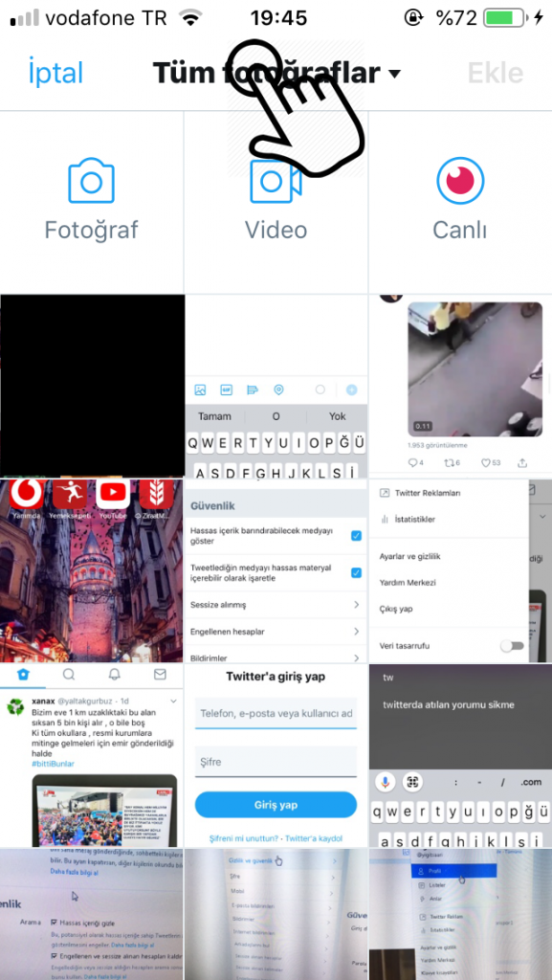
Task: Select the Profil menu photo thumbnail
Action: 461,914
